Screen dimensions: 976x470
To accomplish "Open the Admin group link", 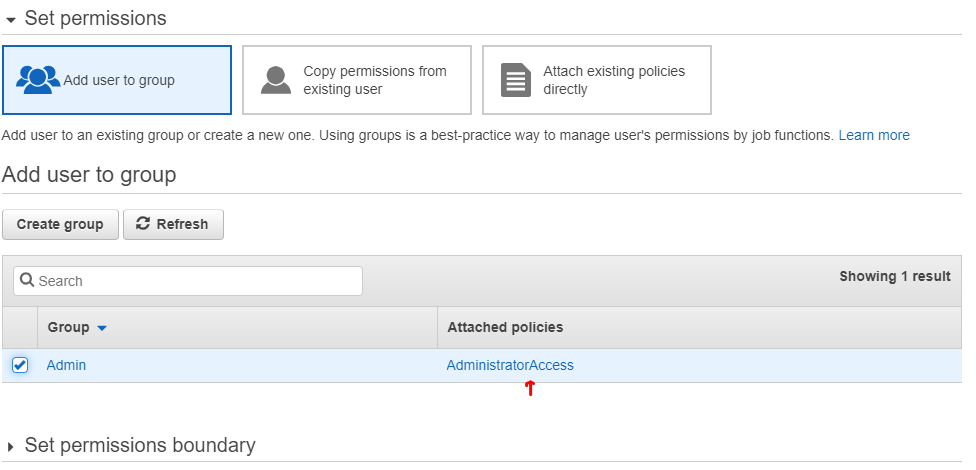I will coord(66,365).
